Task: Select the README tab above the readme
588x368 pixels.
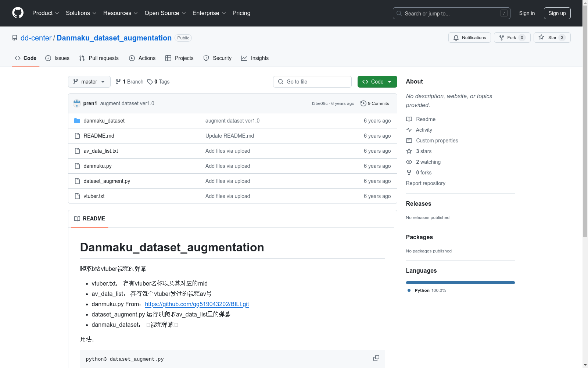Action: 90,219
